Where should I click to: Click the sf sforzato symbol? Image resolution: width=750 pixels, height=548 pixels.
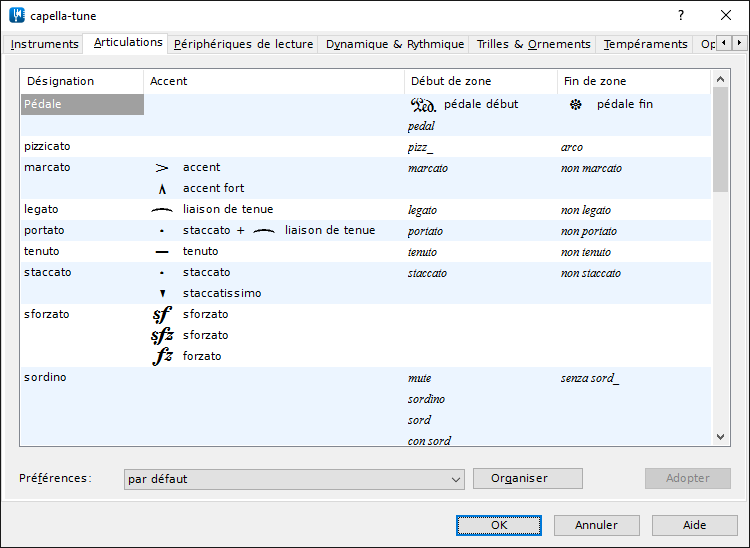162,315
